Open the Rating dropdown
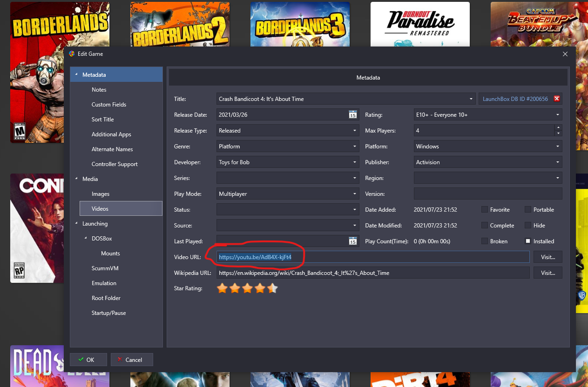The width and height of the screenshot is (588, 387). click(558, 115)
